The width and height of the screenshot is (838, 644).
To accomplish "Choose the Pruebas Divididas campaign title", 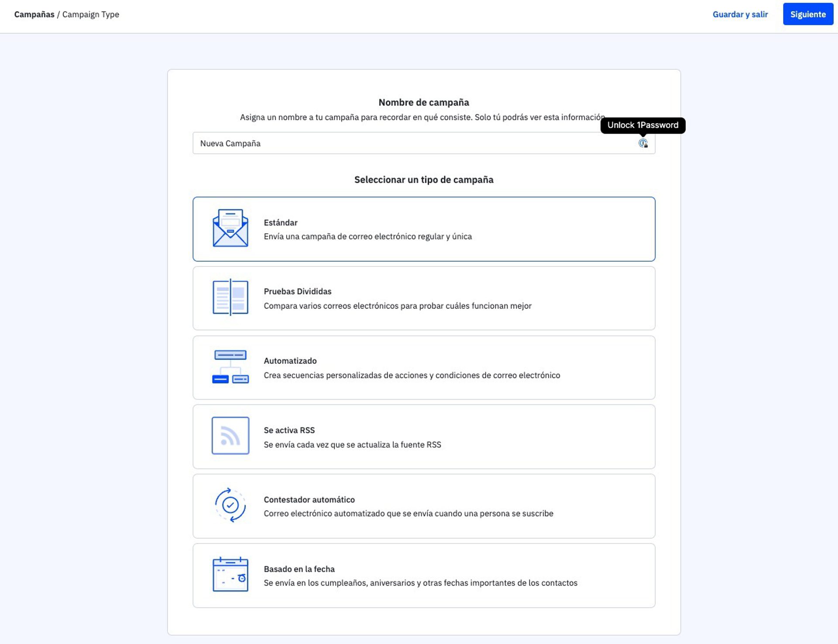I will coord(297,291).
